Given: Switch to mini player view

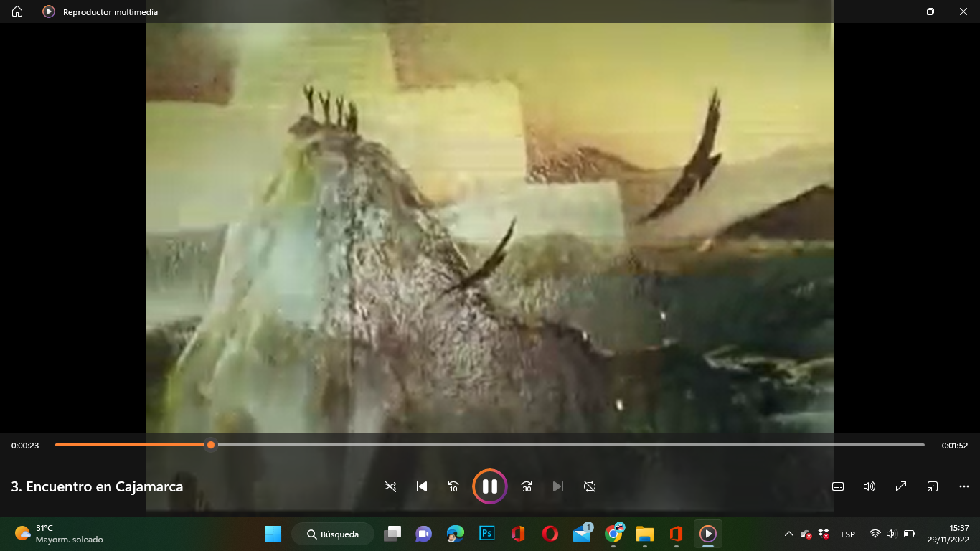Looking at the screenshot, I should [933, 486].
